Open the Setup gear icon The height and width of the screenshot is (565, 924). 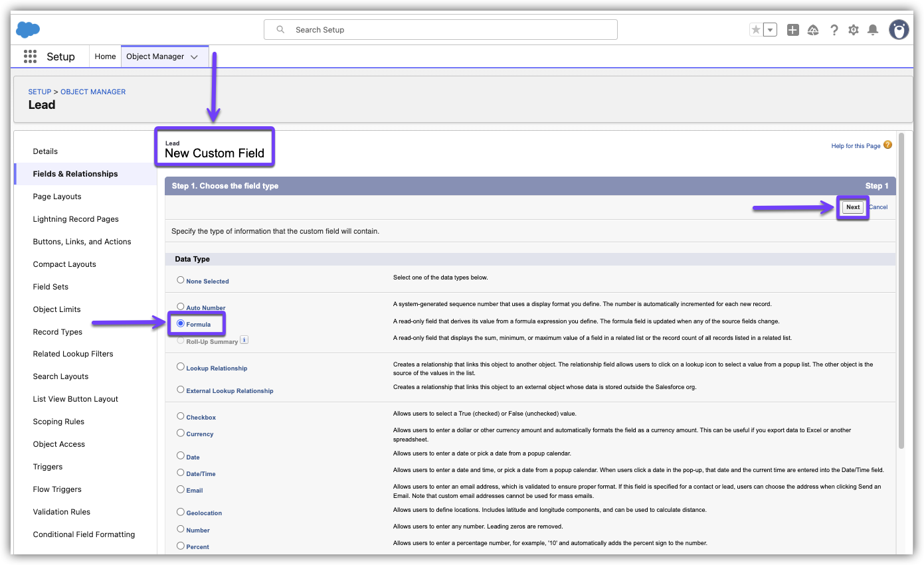(x=854, y=30)
